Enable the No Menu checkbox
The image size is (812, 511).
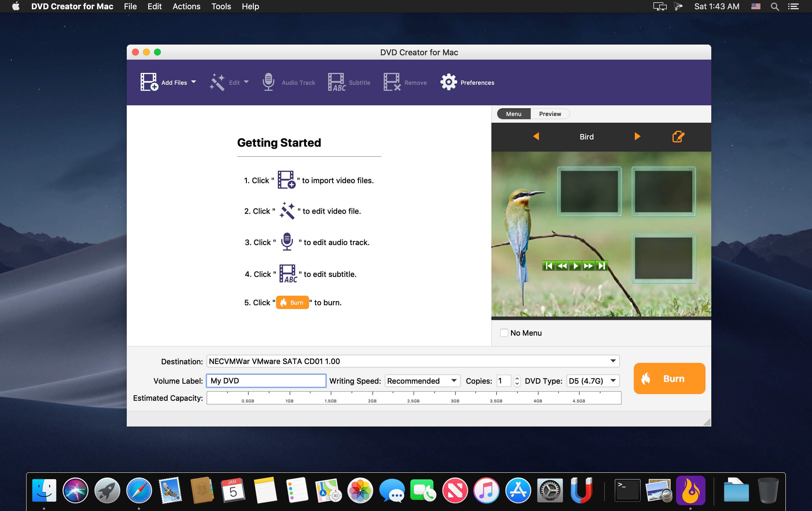(x=504, y=333)
